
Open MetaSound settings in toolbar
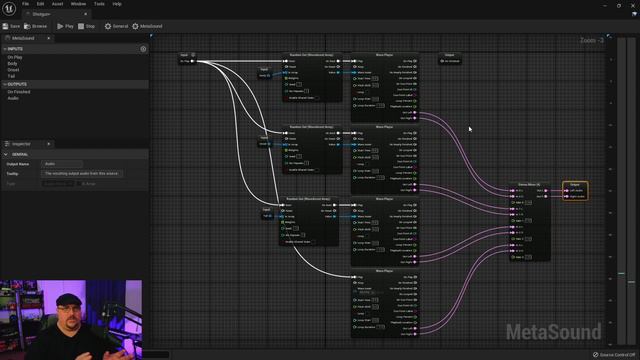point(147,26)
